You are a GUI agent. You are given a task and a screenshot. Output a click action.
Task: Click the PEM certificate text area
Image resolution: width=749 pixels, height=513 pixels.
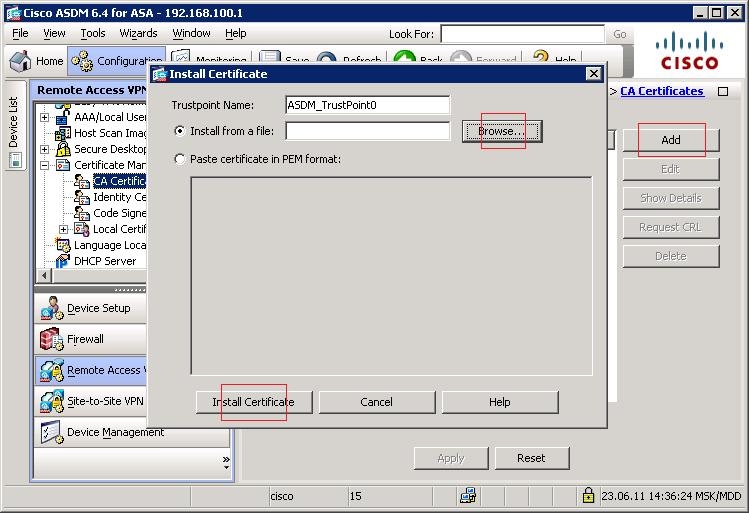391,276
